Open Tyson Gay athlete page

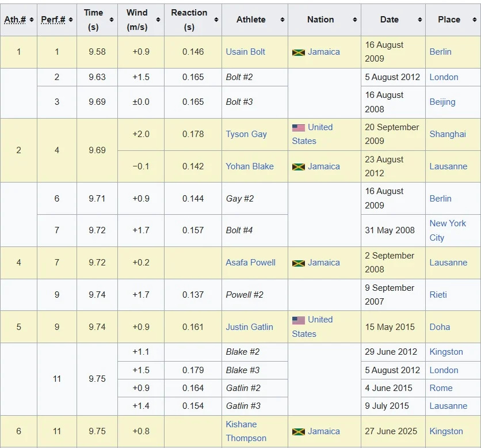point(246,134)
